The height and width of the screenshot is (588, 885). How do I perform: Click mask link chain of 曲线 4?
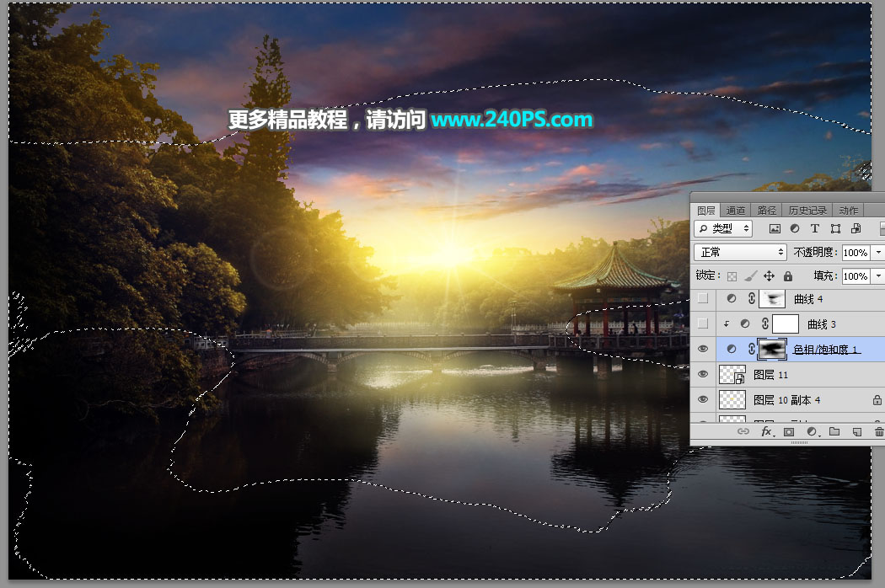[751, 298]
